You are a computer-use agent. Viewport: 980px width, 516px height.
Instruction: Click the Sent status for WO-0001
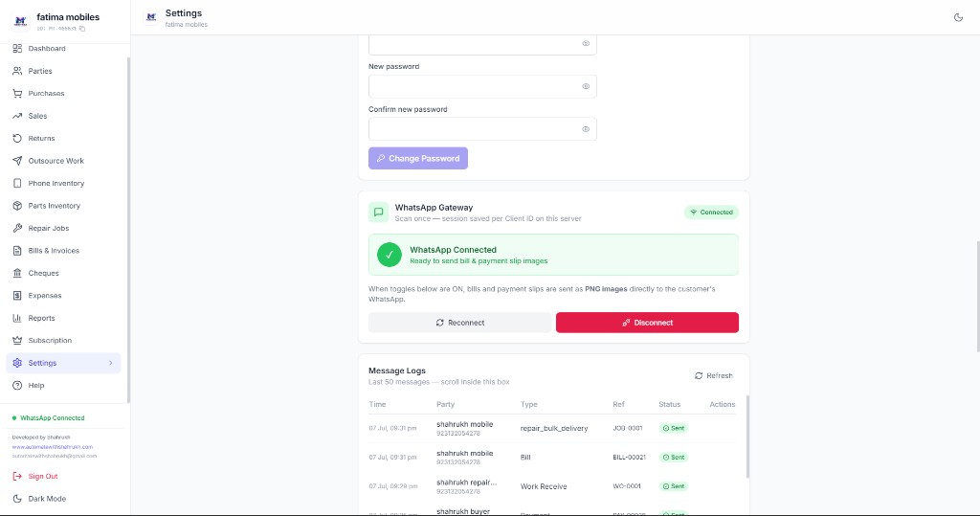(x=674, y=486)
